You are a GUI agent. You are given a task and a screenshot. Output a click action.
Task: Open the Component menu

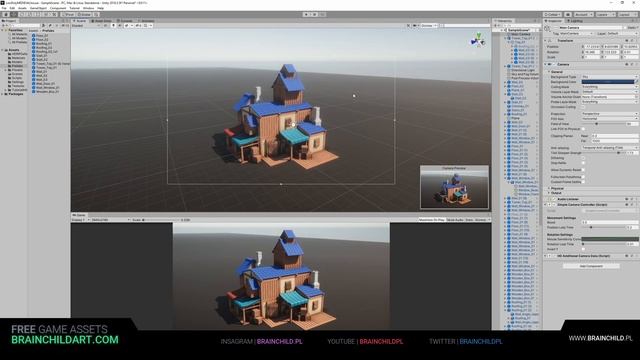point(58,8)
